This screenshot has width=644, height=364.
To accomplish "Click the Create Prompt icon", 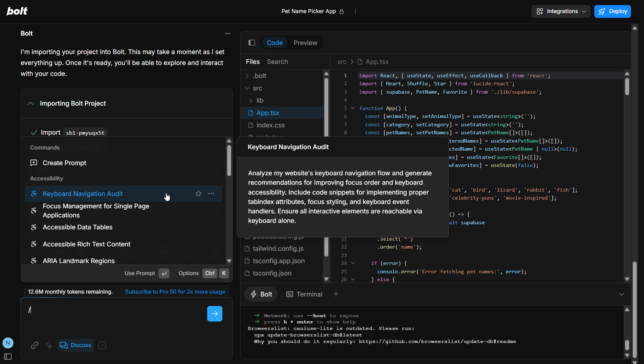I will pyautogui.click(x=33, y=163).
